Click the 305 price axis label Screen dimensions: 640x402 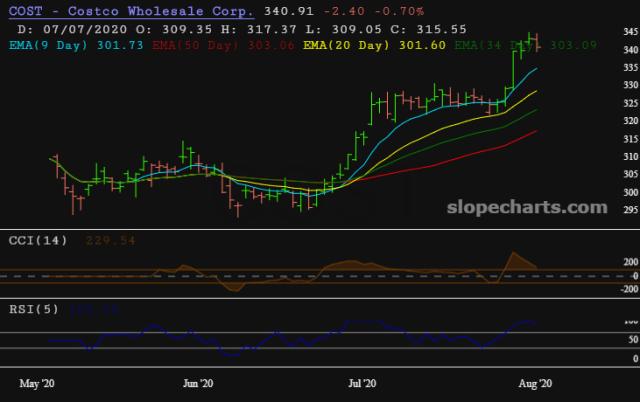coord(631,174)
